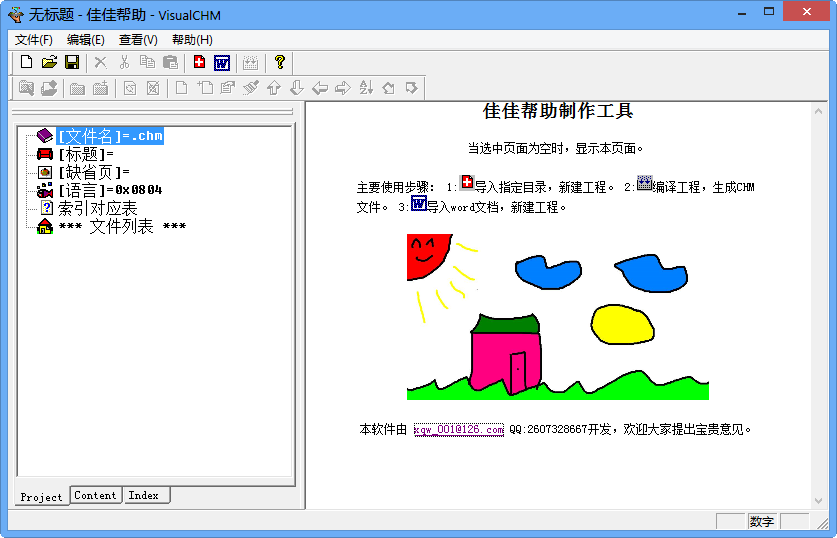This screenshot has height=538, width=837.
Task: Click the compile project toolbar icon
Action: (250, 63)
